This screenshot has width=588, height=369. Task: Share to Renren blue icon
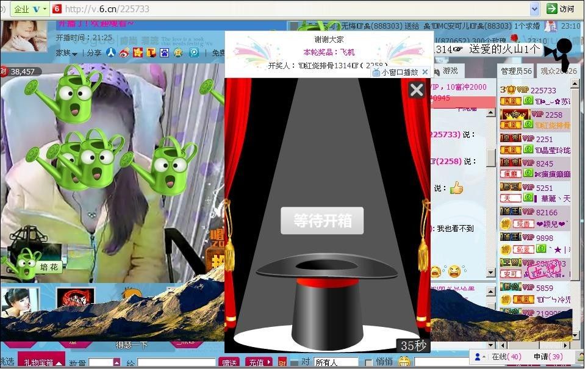110,52
